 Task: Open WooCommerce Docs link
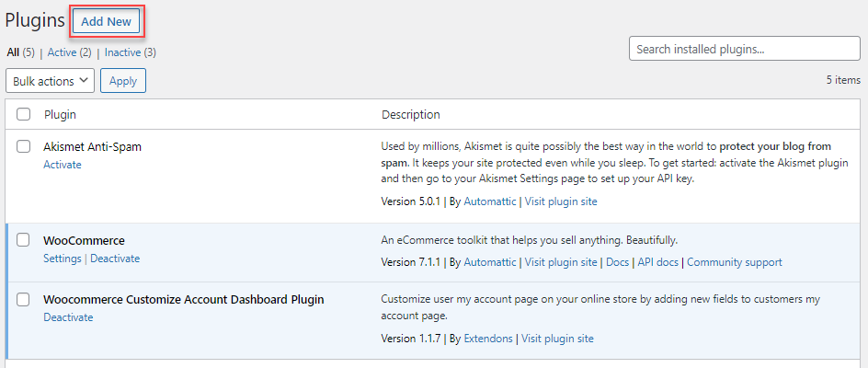(x=617, y=262)
